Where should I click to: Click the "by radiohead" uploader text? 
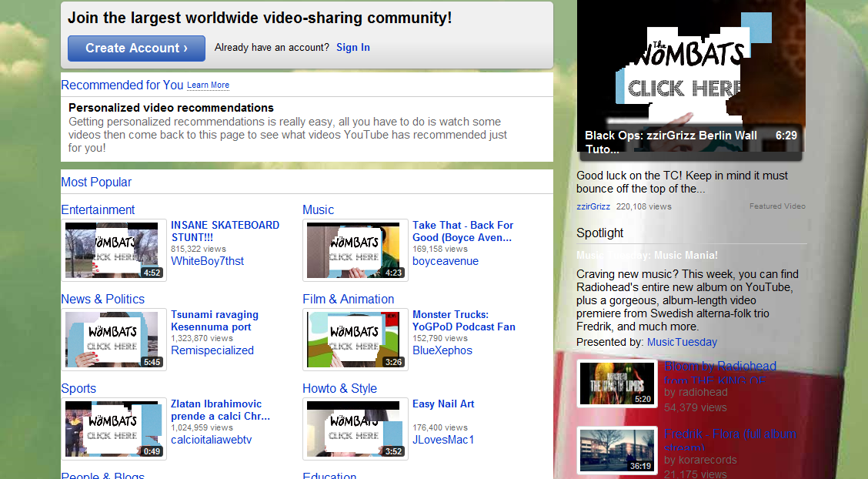tap(696, 392)
